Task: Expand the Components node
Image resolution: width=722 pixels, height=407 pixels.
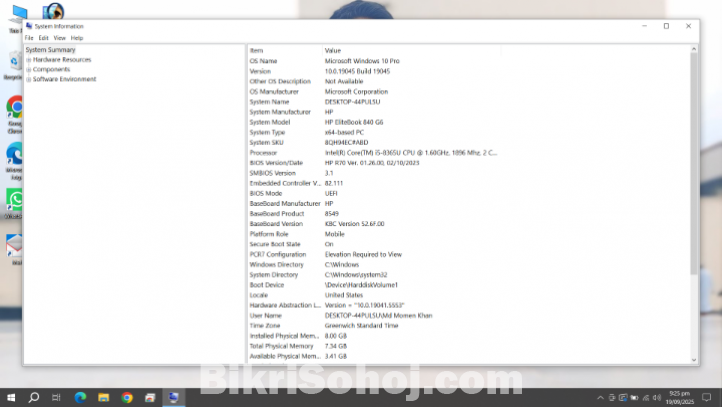Action: [x=29, y=70]
